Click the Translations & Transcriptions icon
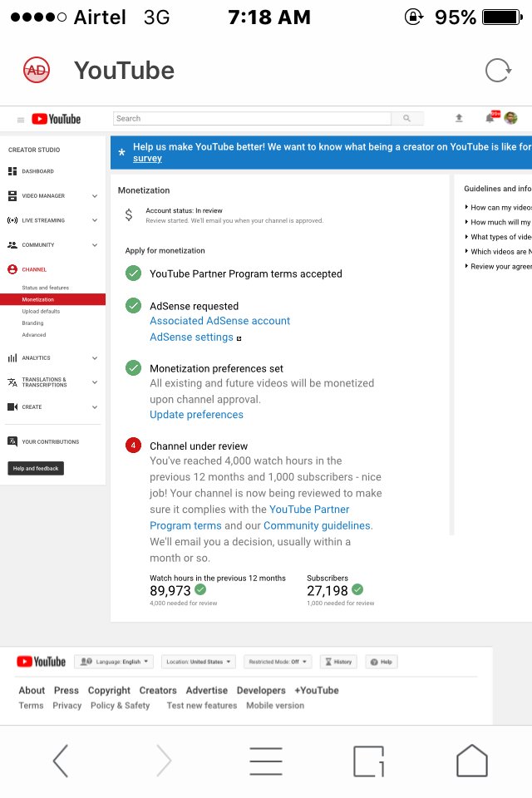532x798 pixels. coord(12,382)
